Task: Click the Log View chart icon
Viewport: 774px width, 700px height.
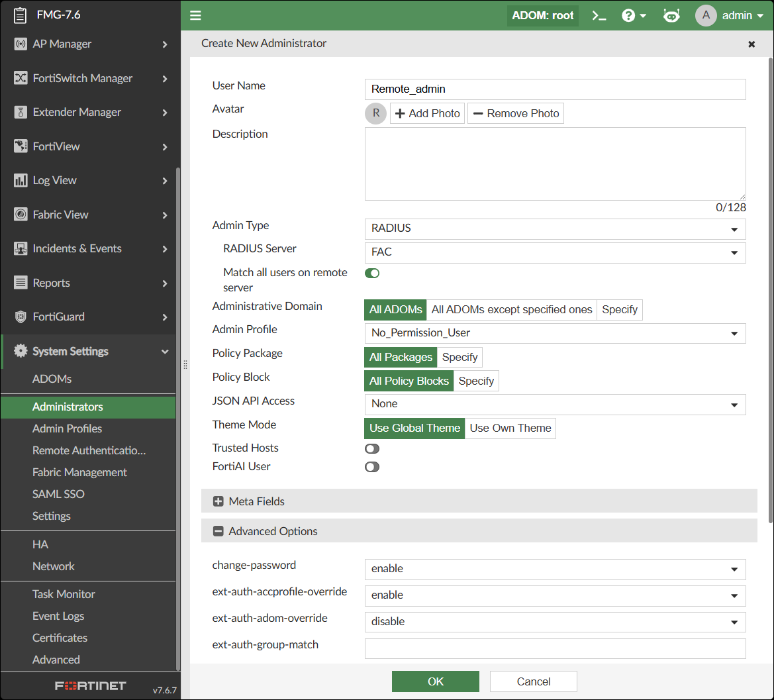Action: pos(21,180)
